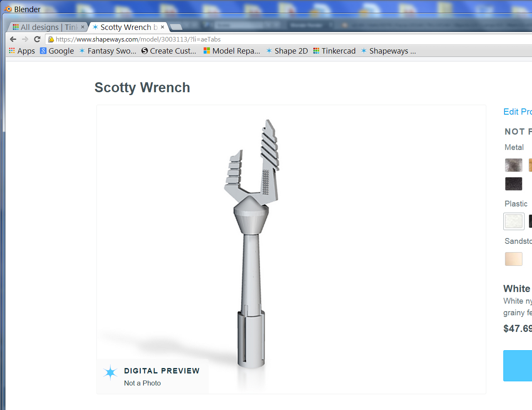Select the black metal material swatch
Image resolution: width=532 pixels, height=410 pixels.
tap(514, 184)
